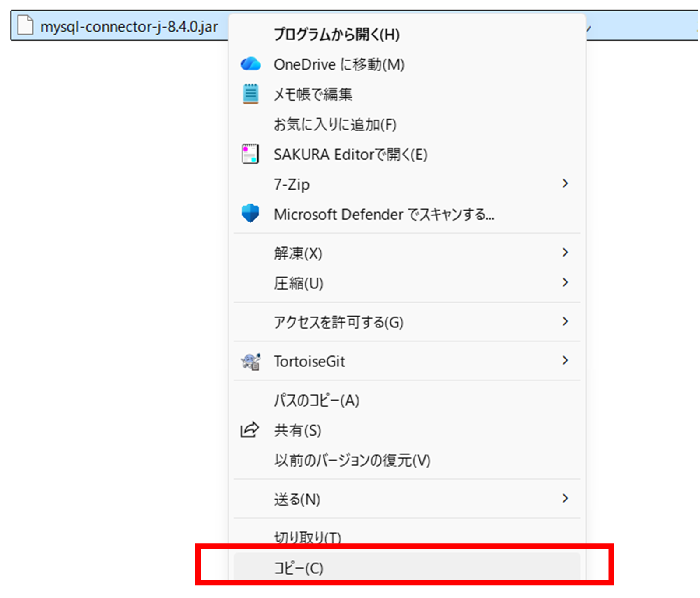Click the Notepad icon beside メモ帳で編集
The width and height of the screenshot is (700, 598).
coord(250,94)
